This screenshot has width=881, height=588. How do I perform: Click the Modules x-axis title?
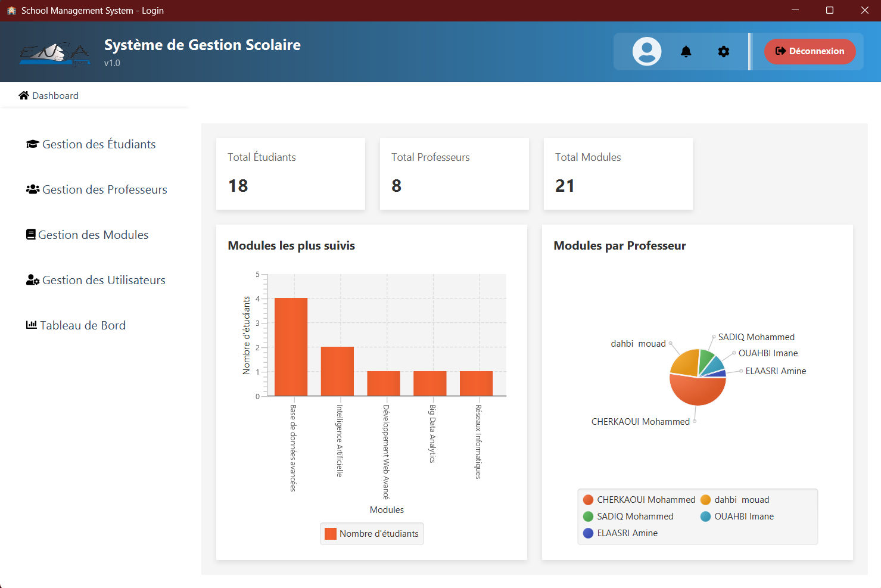coord(387,510)
